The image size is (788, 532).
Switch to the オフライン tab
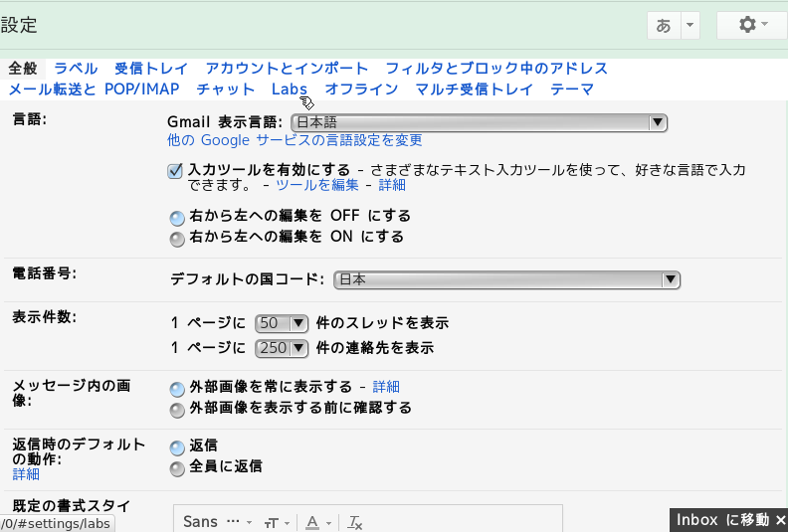tap(361, 89)
